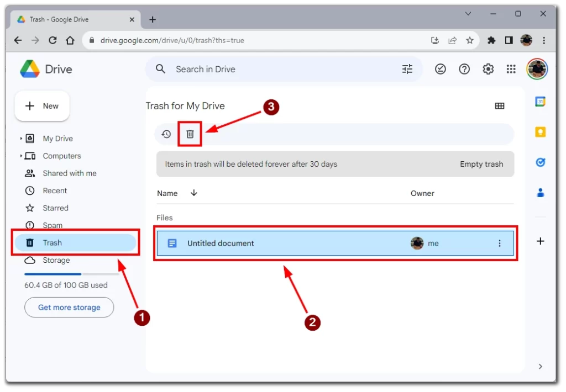Click the Google Drive logo
Screen dimensions: 566x392
pos(30,69)
